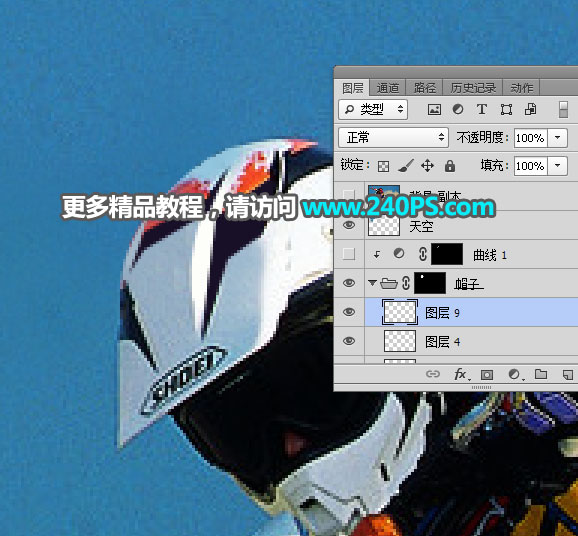Select the 图层 4 name

442,342
